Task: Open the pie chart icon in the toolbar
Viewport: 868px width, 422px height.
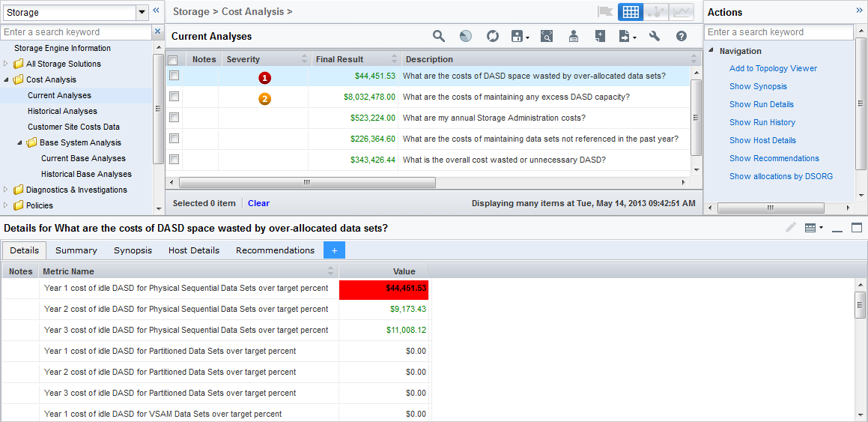Action: (x=466, y=37)
